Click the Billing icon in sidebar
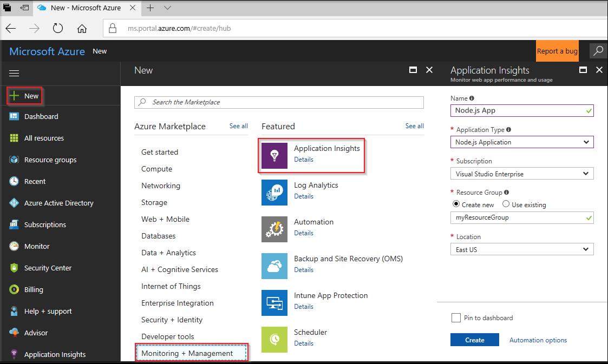The height and width of the screenshot is (364, 608). coord(14,289)
